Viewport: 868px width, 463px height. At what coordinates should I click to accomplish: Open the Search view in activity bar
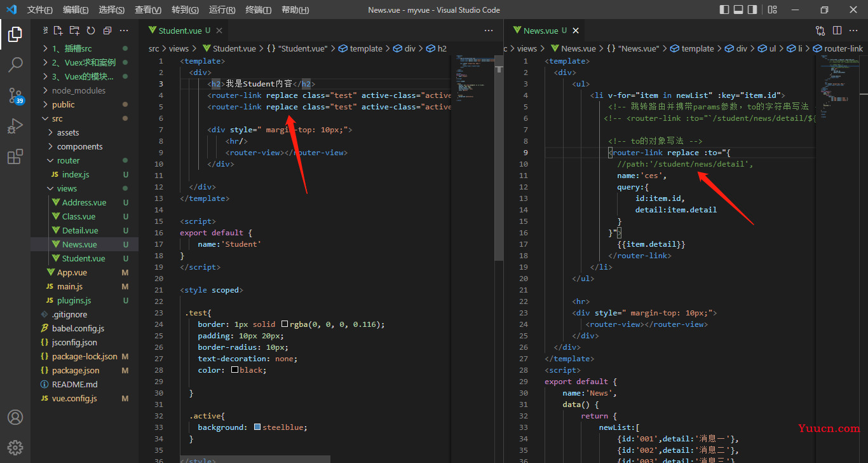point(15,64)
